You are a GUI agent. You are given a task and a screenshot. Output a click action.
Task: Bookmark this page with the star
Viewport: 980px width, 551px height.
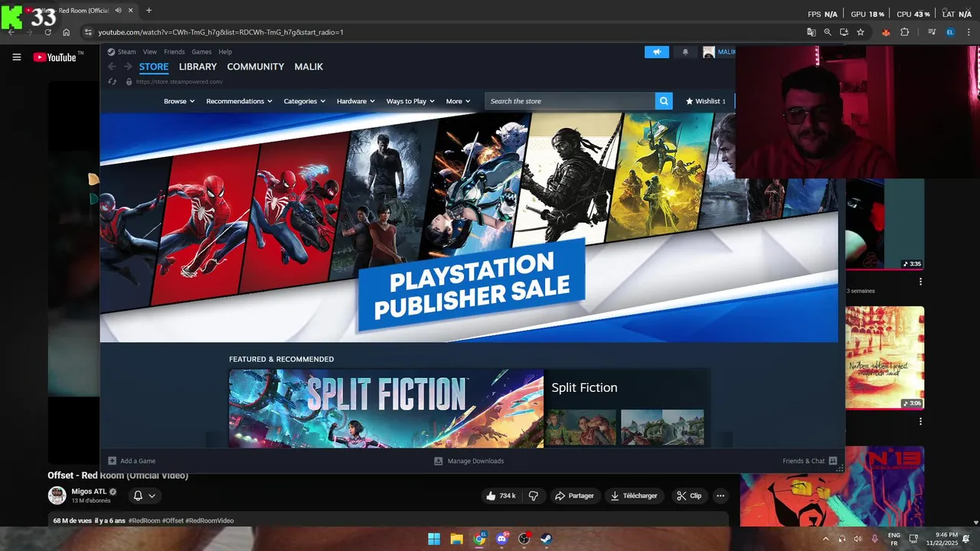861,32
